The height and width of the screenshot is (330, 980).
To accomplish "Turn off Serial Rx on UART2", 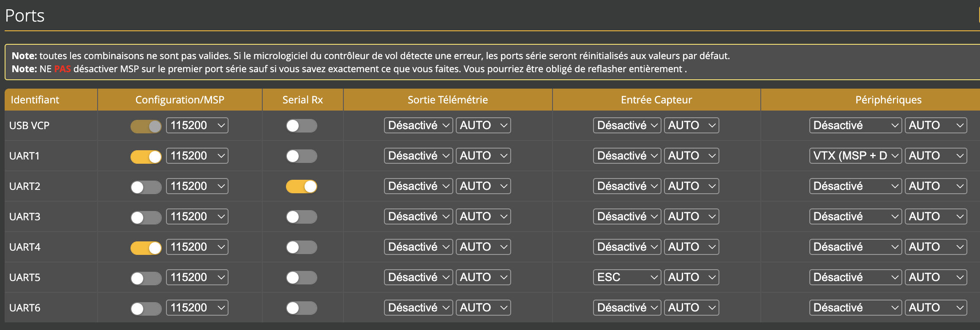I will (301, 187).
